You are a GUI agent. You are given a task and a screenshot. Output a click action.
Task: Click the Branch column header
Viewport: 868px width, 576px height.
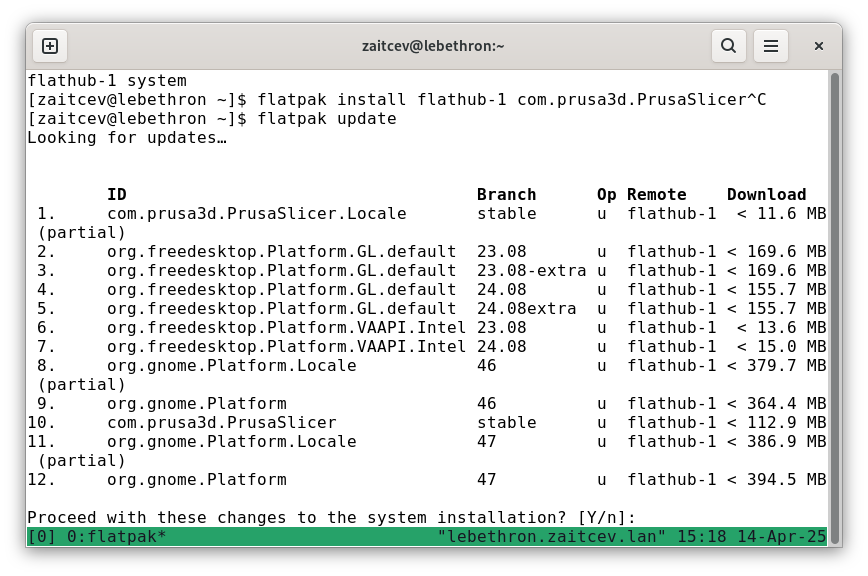pos(507,195)
